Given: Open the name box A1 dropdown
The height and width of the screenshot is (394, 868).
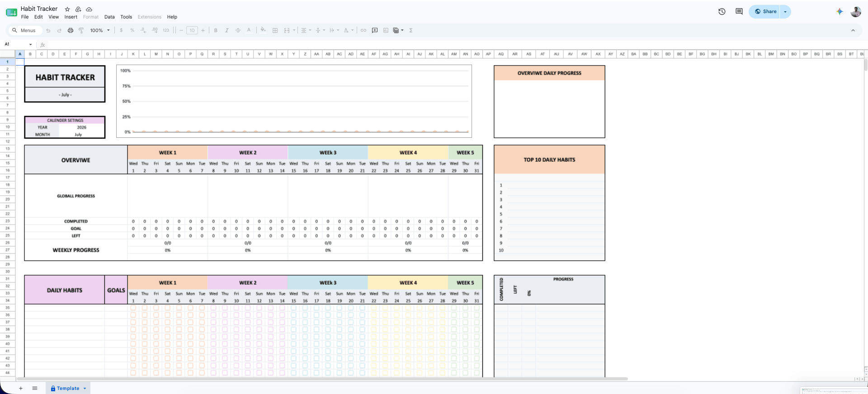Looking at the screenshot, I should tap(30, 44).
